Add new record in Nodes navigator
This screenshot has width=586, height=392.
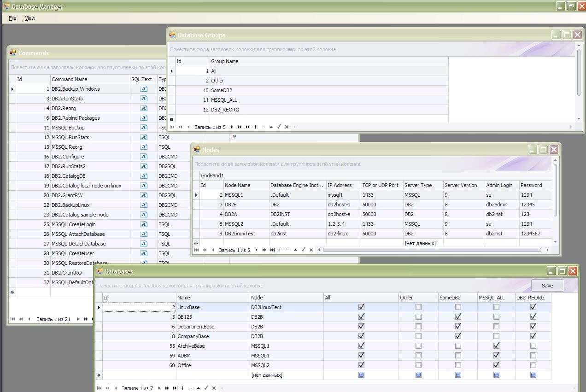coord(280,250)
